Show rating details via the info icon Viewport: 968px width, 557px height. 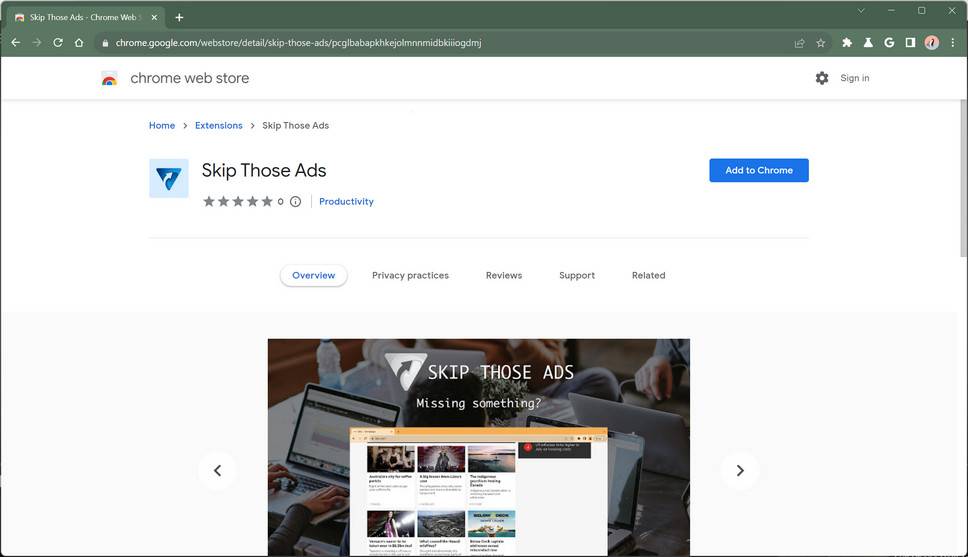tap(295, 201)
